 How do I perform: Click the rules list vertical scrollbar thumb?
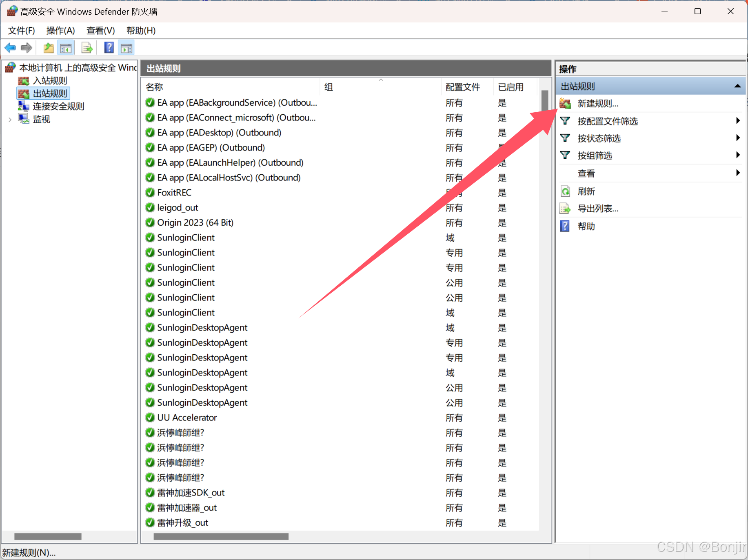pyautogui.click(x=544, y=100)
